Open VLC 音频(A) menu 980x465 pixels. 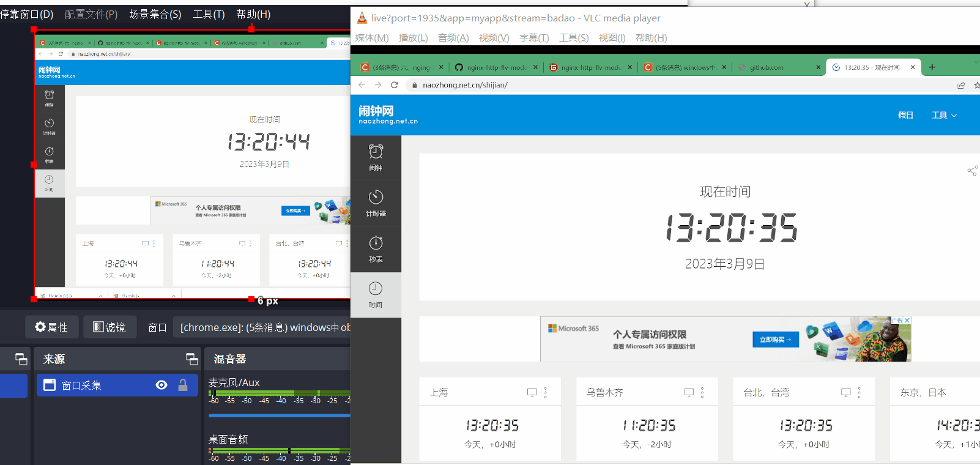[453, 37]
